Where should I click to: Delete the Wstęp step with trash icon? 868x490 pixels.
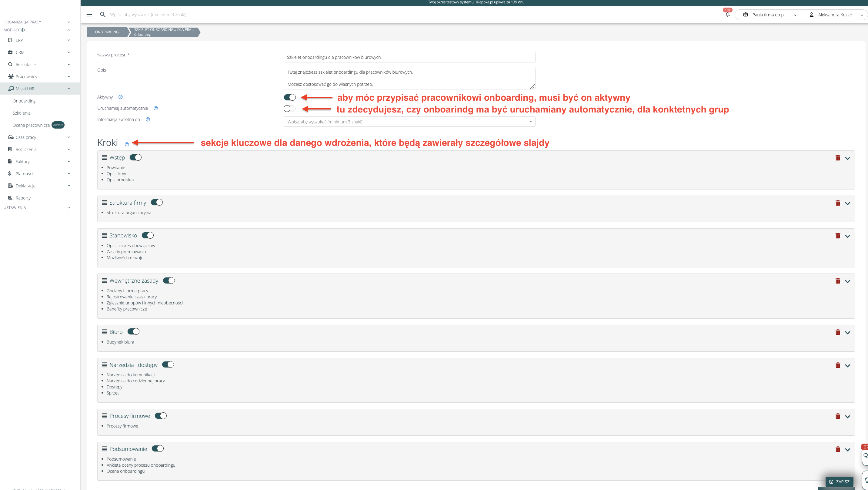click(838, 158)
